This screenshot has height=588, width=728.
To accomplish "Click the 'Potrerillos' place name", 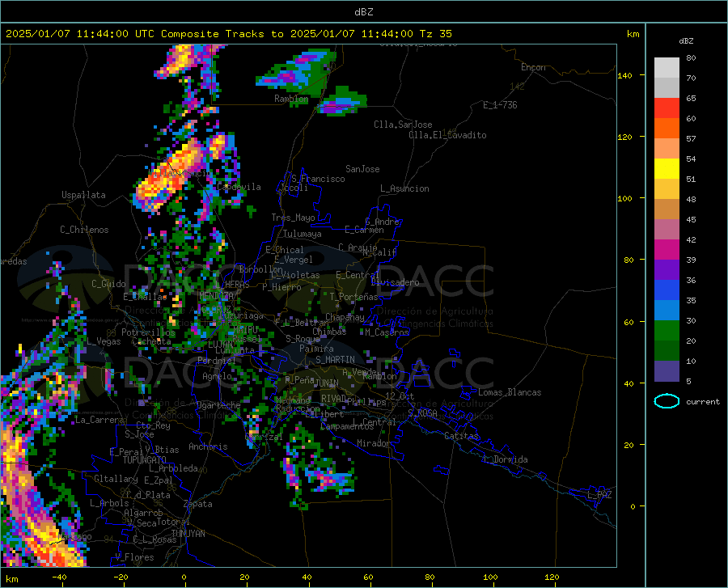I will tap(148, 332).
